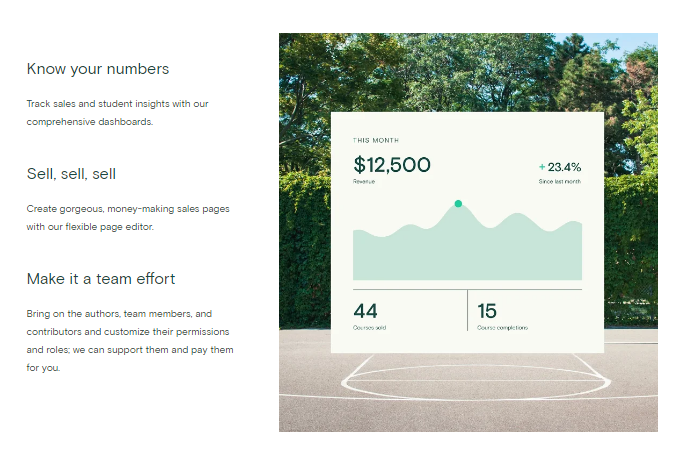Click the +23.4% growth indicator
673x461 pixels.
point(560,167)
